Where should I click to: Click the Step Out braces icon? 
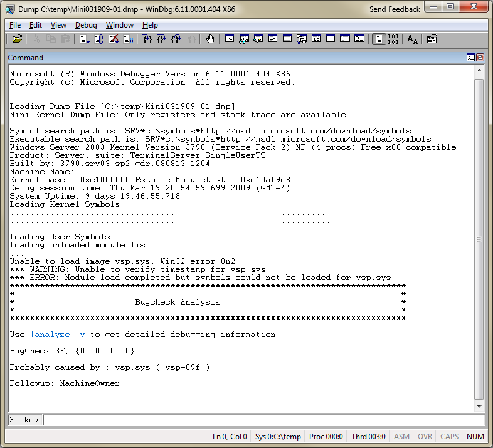(176, 39)
